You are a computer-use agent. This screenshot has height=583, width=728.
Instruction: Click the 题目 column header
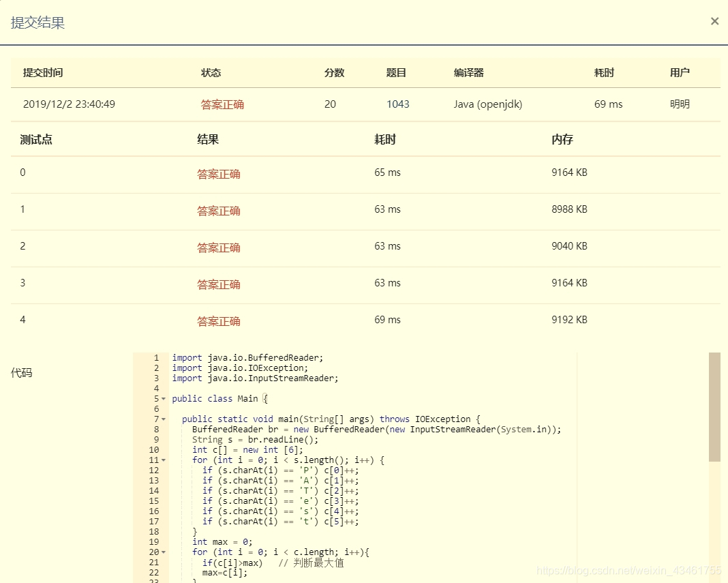396,72
